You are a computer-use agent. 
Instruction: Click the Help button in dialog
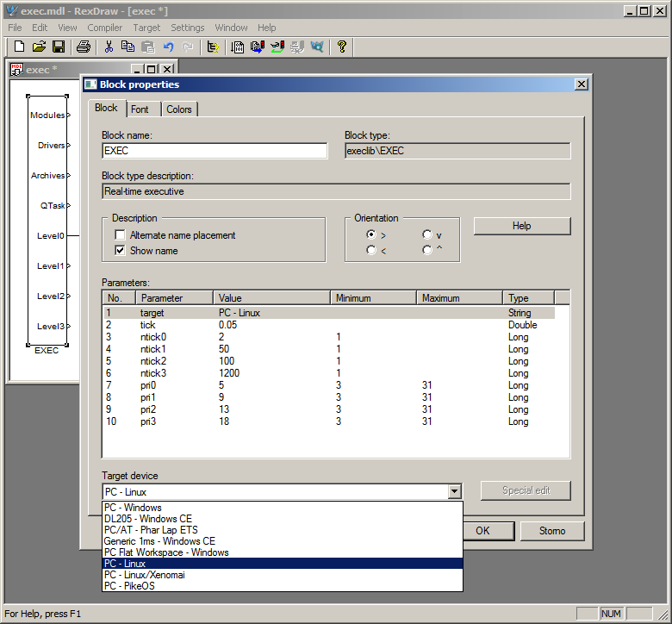click(521, 226)
